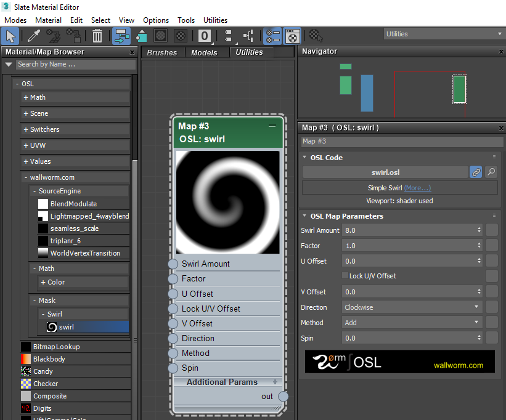Click map slot button beside Factor

[492, 246]
